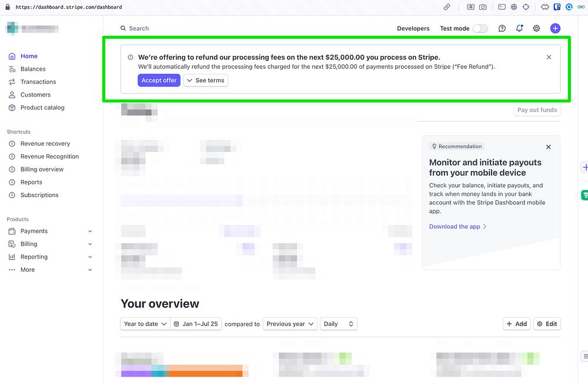Open settings gear
This screenshot has width=588, height=383.
coord(537,28)
